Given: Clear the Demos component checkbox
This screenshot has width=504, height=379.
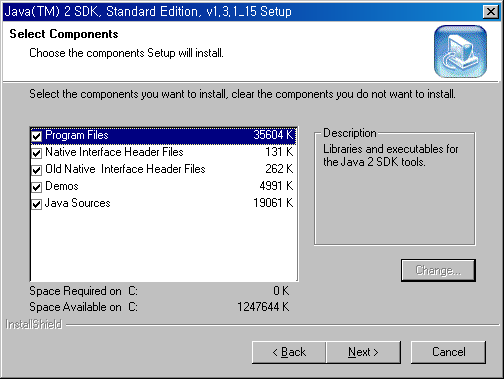Looking at the screenshot, I should (x=36, y=187).
